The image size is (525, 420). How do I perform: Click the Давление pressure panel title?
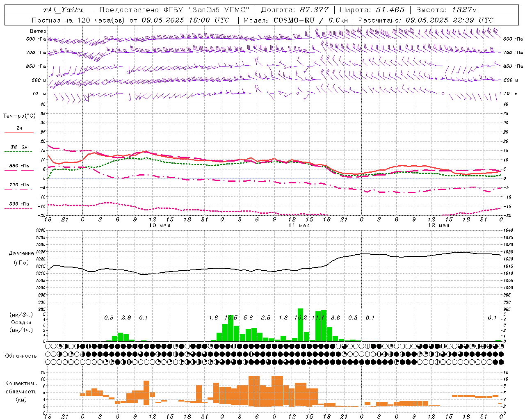pyautogui.click(x=21, y=253)
